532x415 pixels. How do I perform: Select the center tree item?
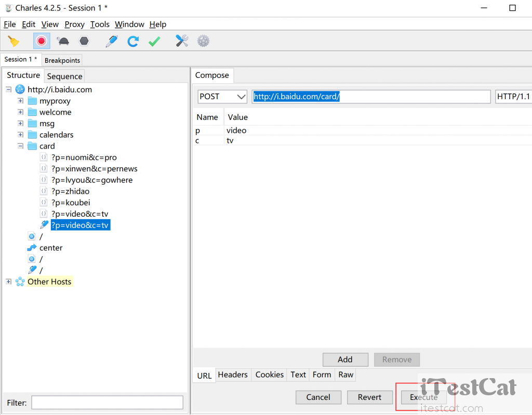pyautogui.click(x=51, y=248)
